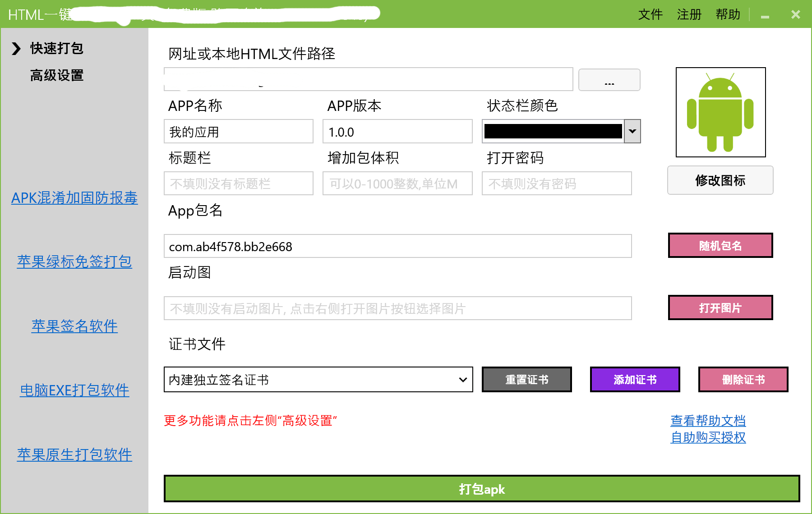
Task: Open the 注册 menu
Action: click(689, 15)
